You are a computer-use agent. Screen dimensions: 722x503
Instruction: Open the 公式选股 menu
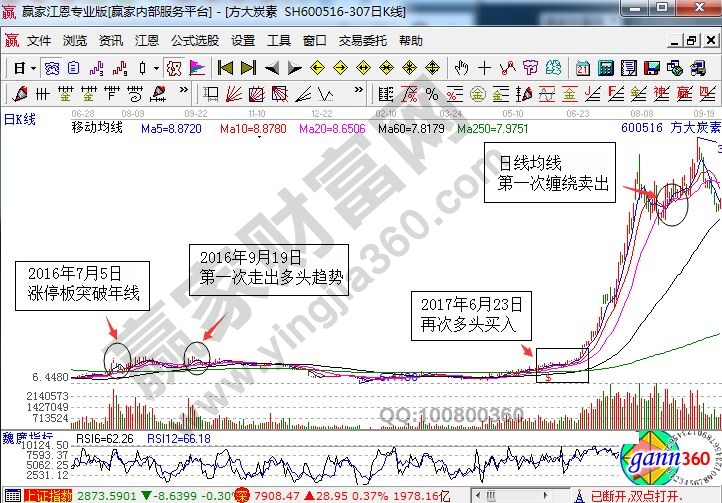pos(194,41)
